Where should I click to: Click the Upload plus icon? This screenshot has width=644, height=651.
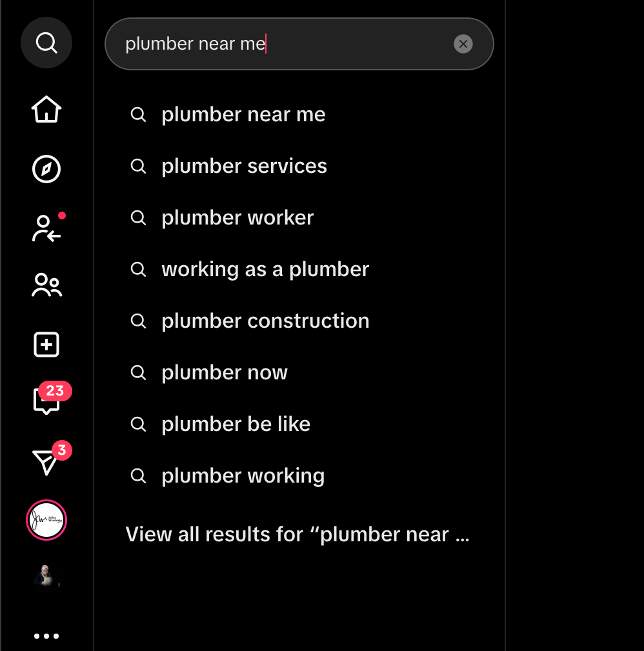[46, 345]
